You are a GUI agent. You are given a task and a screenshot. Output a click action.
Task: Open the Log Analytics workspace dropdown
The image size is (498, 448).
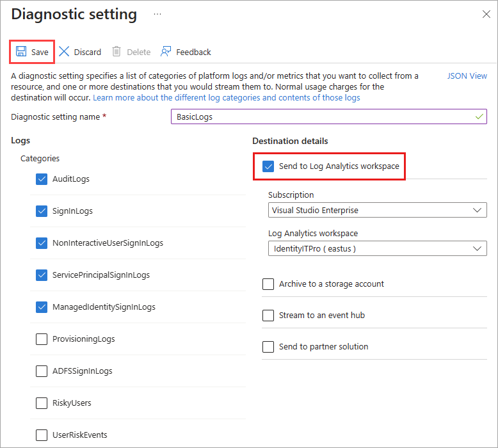pos(377,248)
